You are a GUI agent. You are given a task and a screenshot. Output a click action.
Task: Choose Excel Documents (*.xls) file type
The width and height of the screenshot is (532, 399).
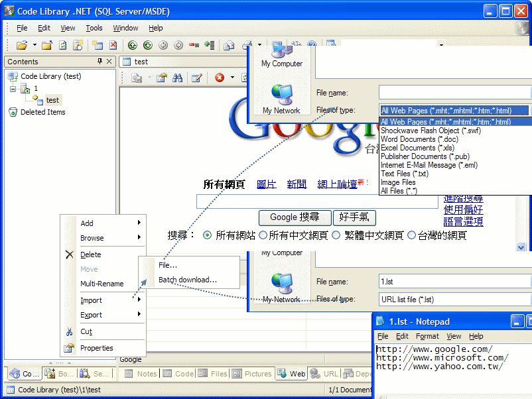(417, 148)
